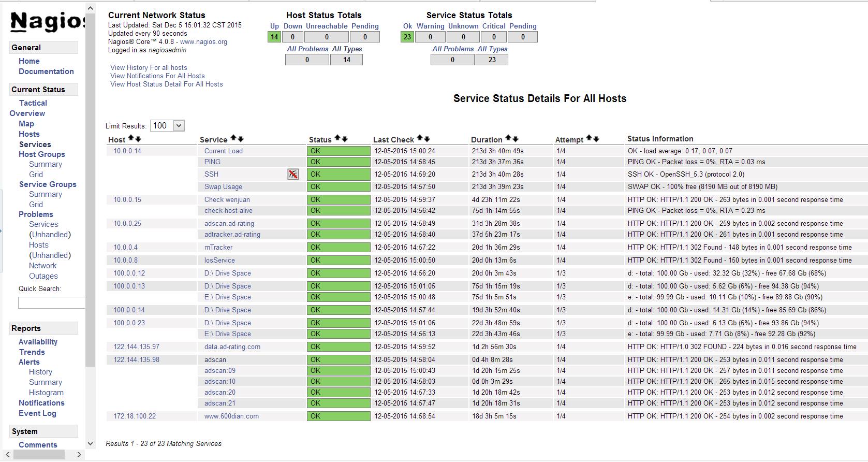Sort Host column descending with down arrow
This screenshot has width=868, height=462.
click(138, 139)
